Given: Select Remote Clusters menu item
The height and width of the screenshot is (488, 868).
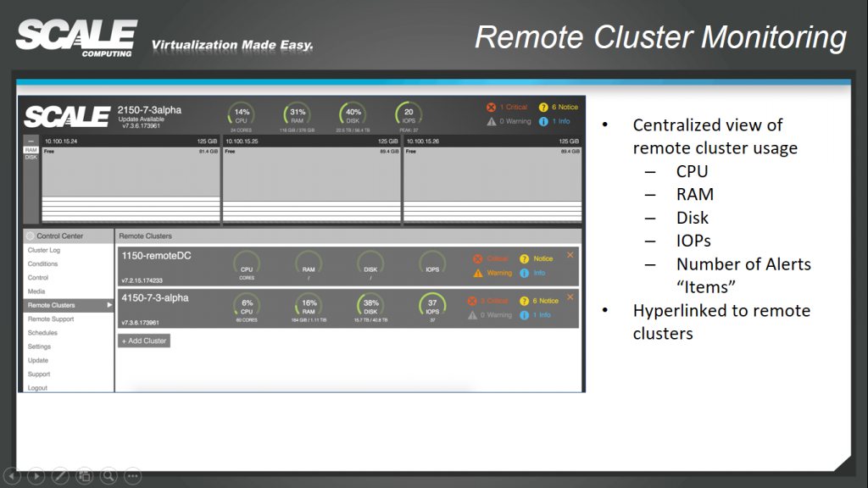Looking at the screenshot, I should tap(68, 305).
